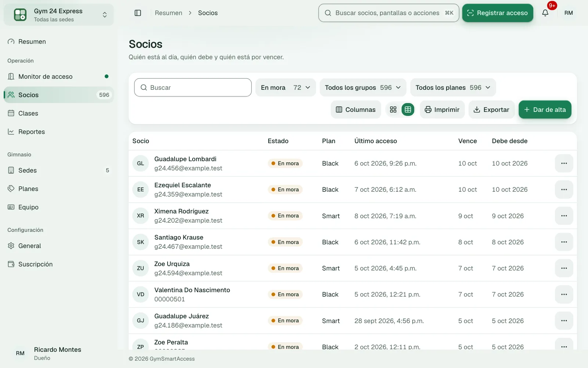Screen dimensions: 588x368
Task: Open row actions for Guadalupe Lombardi
Action: point(564,163)
